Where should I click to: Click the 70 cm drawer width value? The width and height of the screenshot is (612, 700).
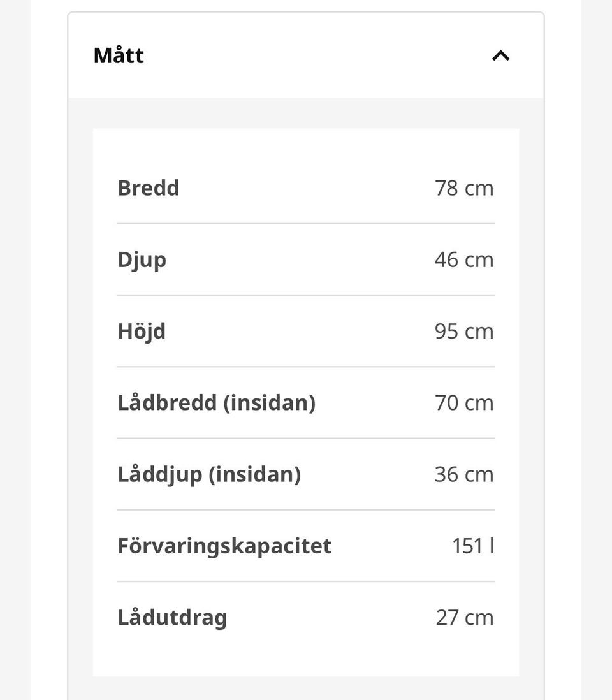[x=464, y=403]
